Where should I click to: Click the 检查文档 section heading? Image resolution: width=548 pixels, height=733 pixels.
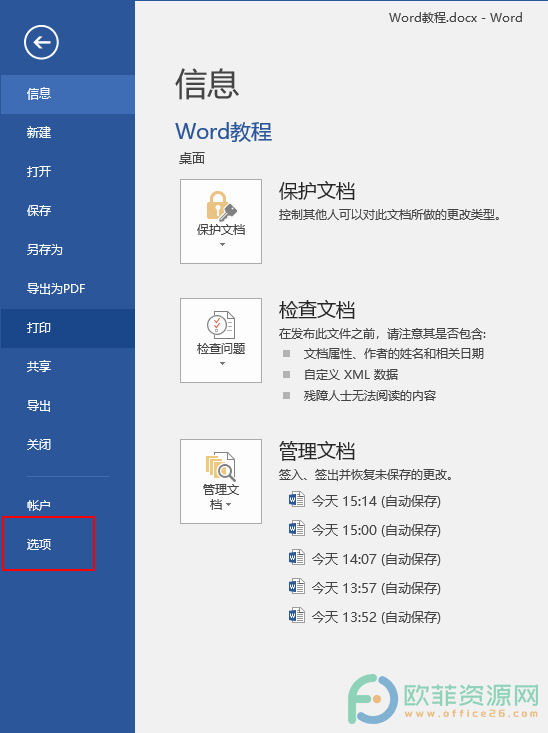(317, 309)
